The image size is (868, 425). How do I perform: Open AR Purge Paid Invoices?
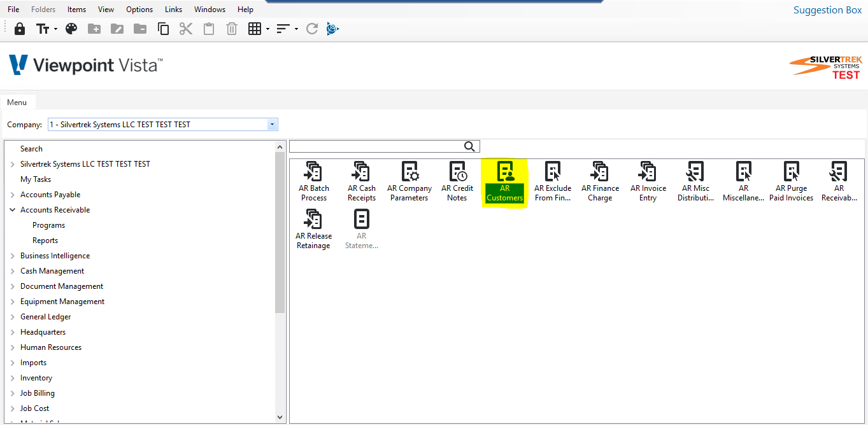[x=792, y=182]
